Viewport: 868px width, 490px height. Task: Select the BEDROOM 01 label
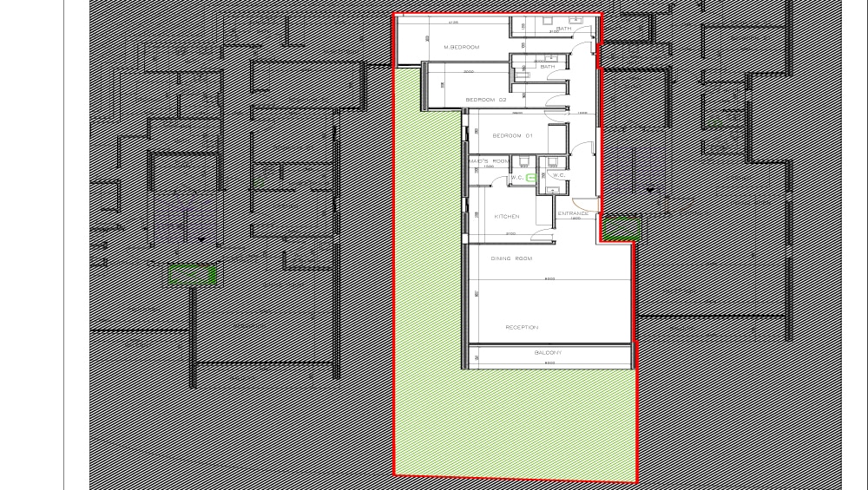pos(512,136)
